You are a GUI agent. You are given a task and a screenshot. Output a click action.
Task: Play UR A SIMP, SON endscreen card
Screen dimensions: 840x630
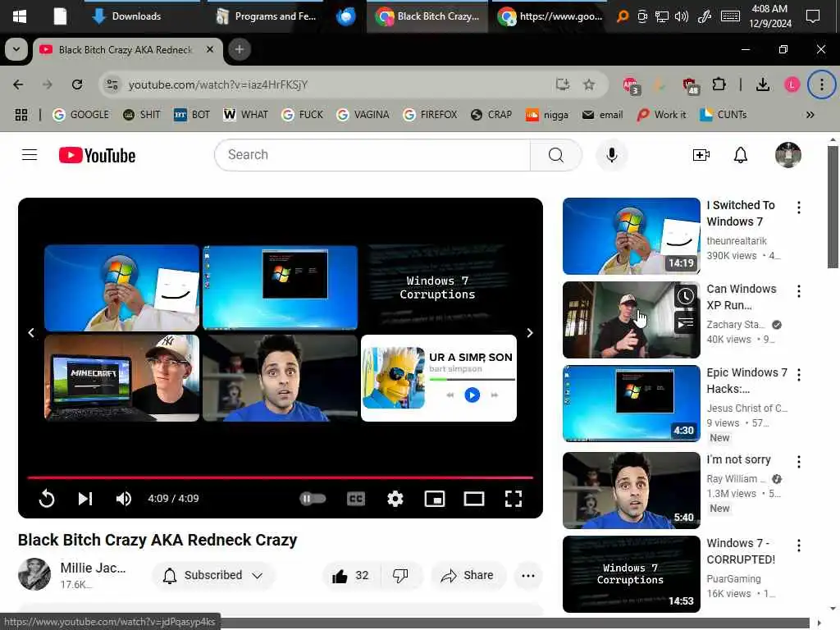point(439,378)
